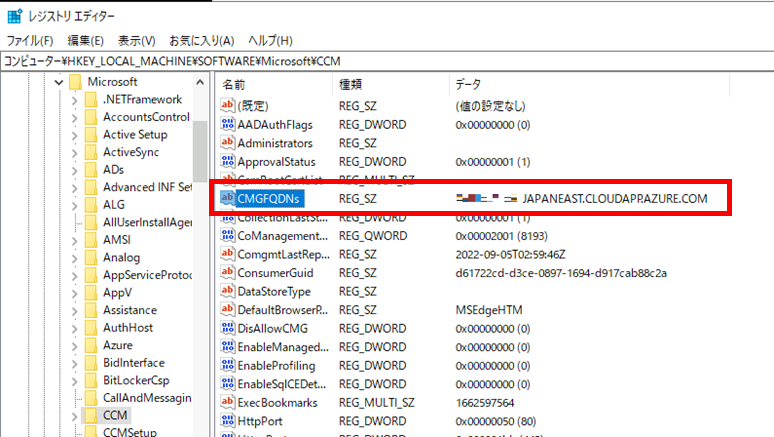Click the DWORD icon of EnableProfiling

pyautogui.click(x=227, y=365)
